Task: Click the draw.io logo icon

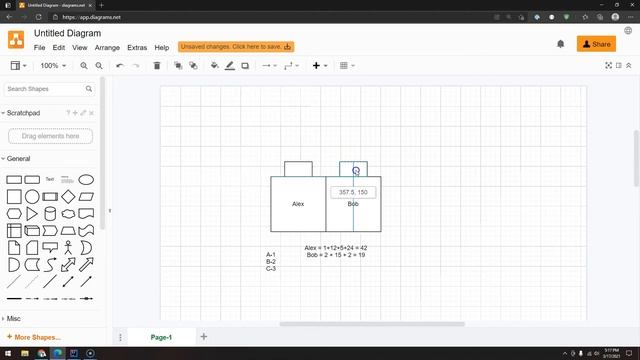Action: [x=16, y=40]
